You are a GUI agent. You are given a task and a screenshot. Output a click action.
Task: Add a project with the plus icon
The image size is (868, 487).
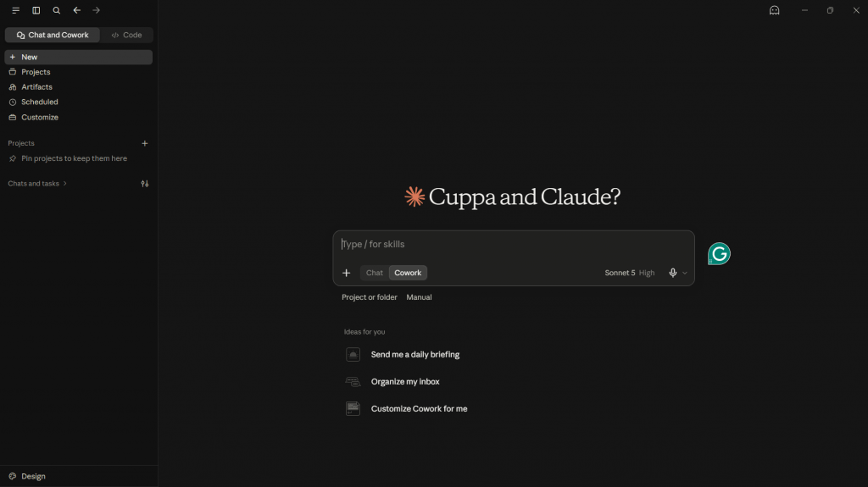[144, 143]
